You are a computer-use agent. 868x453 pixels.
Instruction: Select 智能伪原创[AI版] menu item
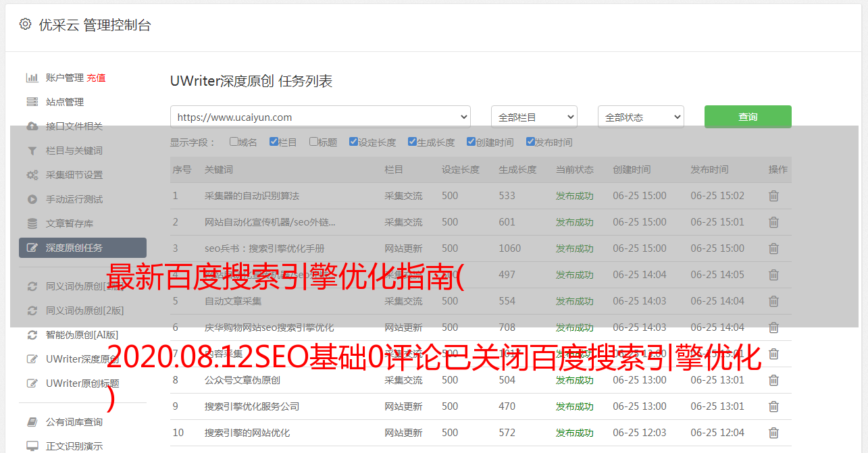[82, 335]
